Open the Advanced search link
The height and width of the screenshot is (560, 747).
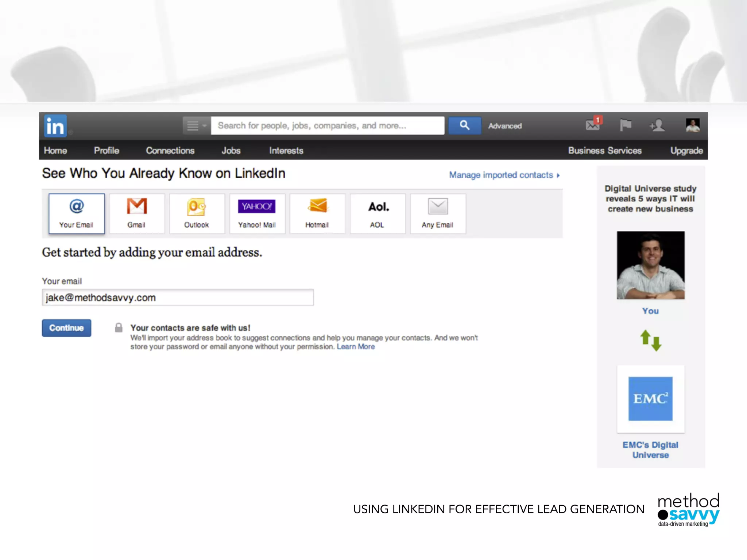(x=505, y=126)
